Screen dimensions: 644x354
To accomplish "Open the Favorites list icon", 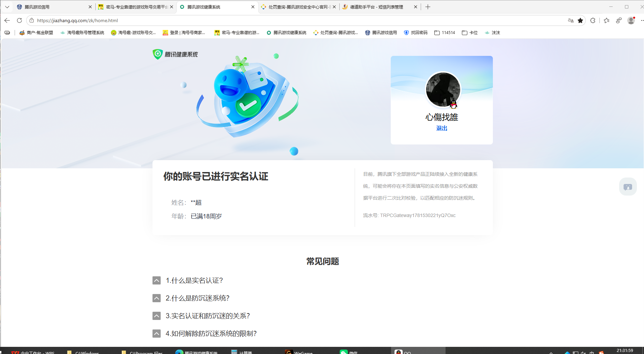I will tap(607, 20).
